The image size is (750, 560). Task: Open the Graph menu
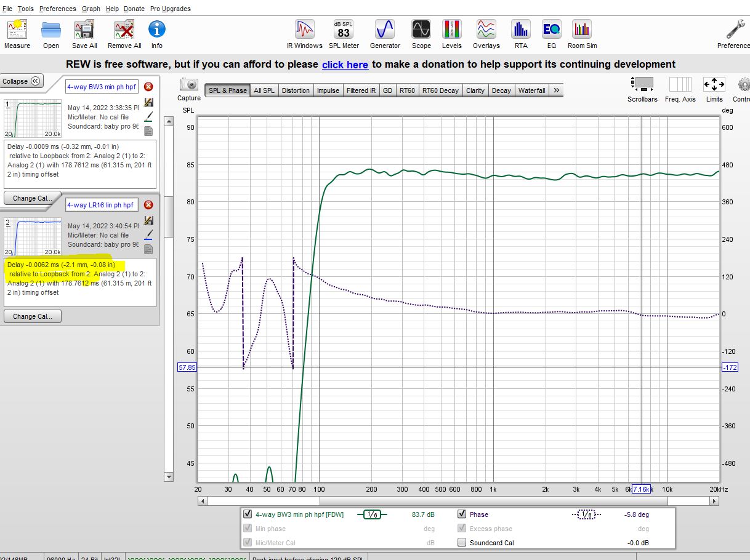tap(91, 9)
